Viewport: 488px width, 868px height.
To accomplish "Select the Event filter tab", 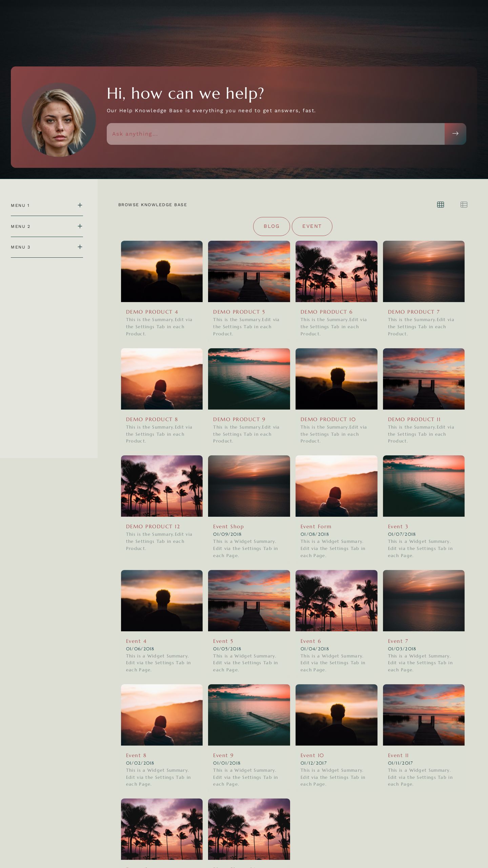I will (312, 226).
